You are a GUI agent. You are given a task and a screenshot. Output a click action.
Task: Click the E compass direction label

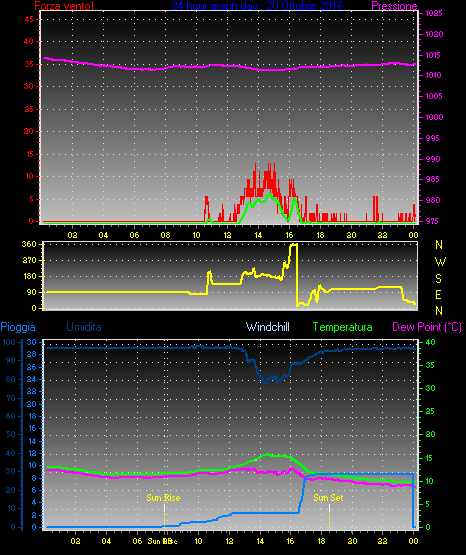click(438, 294)
